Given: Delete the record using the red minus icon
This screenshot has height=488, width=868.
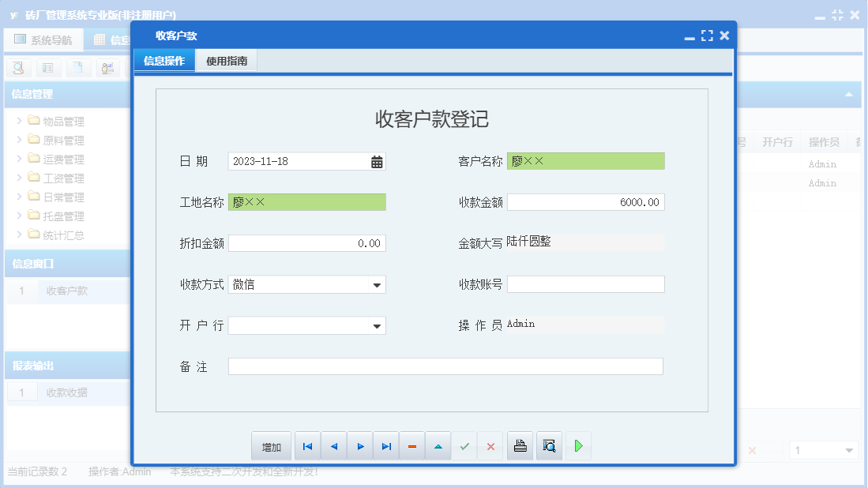Looking at the screenshot, I should pos(411,445).
